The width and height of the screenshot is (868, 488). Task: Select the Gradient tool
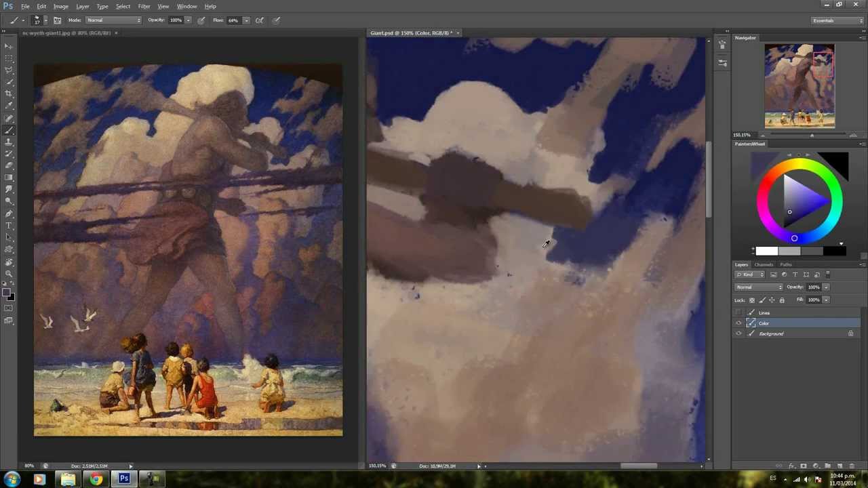[x=9, y=178]
